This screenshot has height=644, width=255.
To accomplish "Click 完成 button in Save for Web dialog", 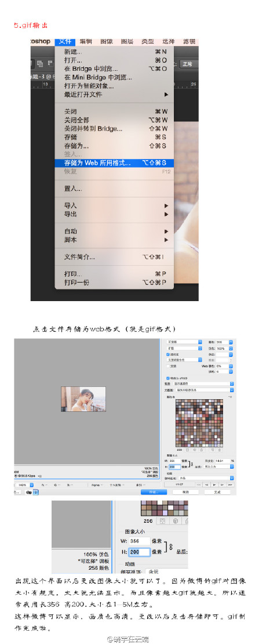I will (217, 491).
